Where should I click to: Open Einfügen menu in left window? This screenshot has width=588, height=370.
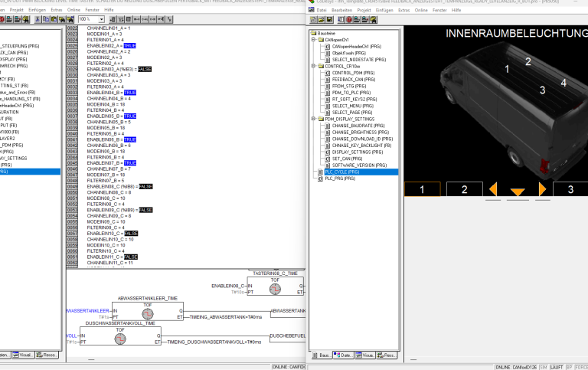click(x=37, y=10)
